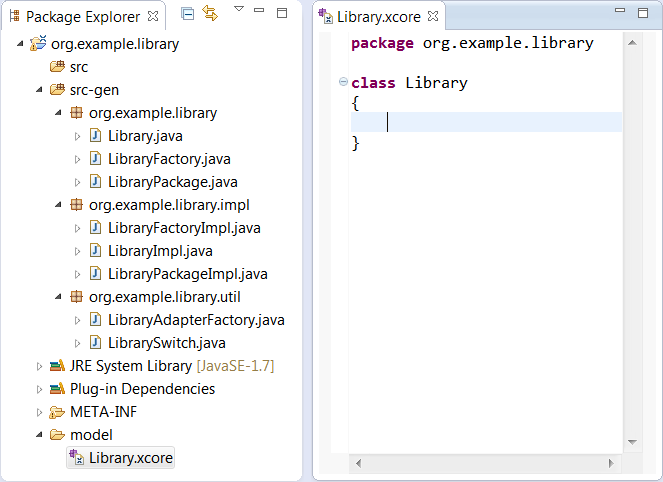Select Library.java in the tree
The height and width of the screenshot is (482, 663).
coord(145,136)
